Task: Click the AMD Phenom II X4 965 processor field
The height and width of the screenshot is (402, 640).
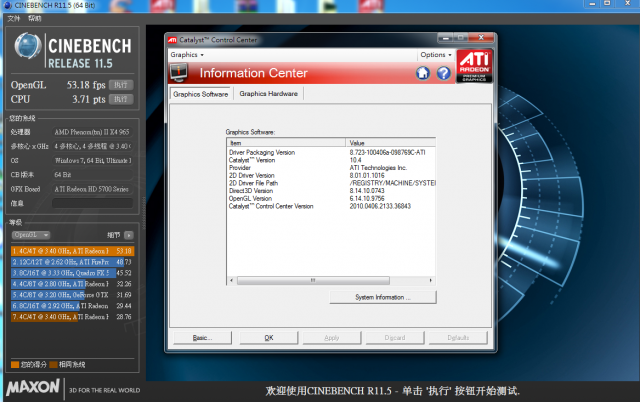Action: coord(93,132)
